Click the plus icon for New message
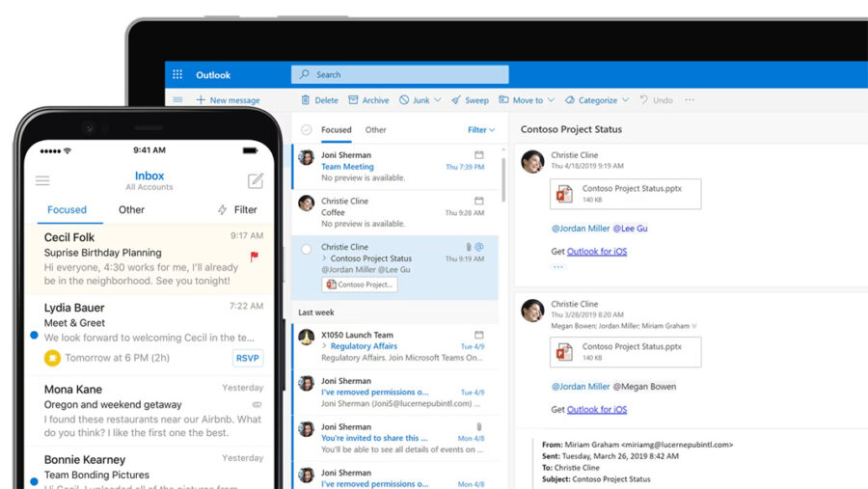The width and height of the screenshot is (868, 489). pyautogui.click(x=201, y=99)
